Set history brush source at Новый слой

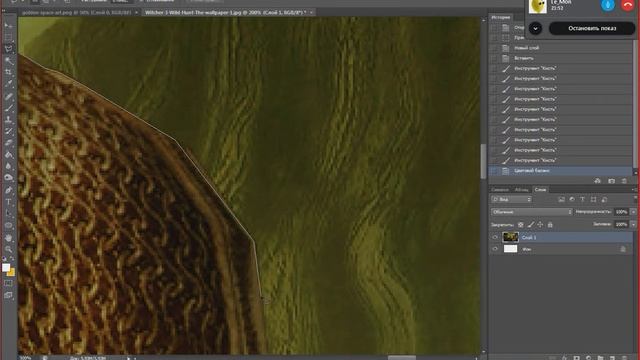pyautogui.click(x=494, y=48)
